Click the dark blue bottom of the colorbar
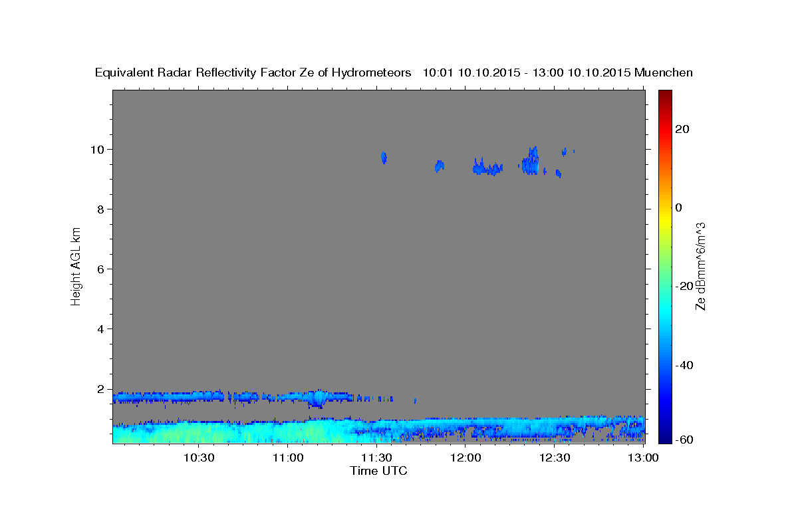 pos(665,438)
